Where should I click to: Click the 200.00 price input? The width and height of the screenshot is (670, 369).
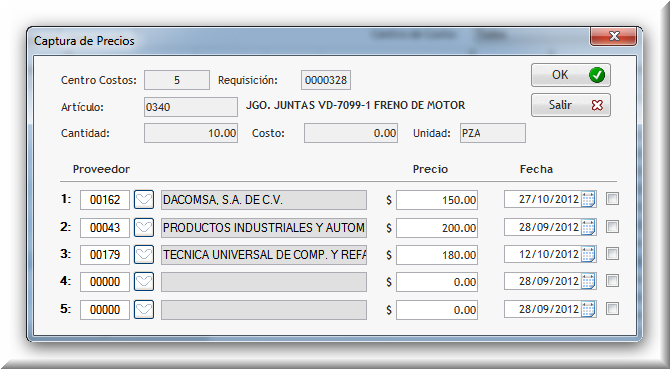coord(437,228)
